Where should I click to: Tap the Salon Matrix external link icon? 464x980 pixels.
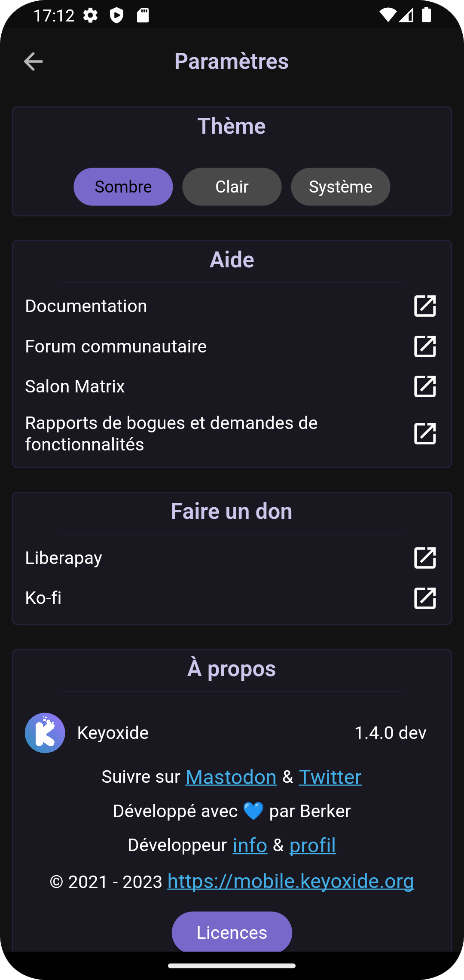(x=424, y=386)
